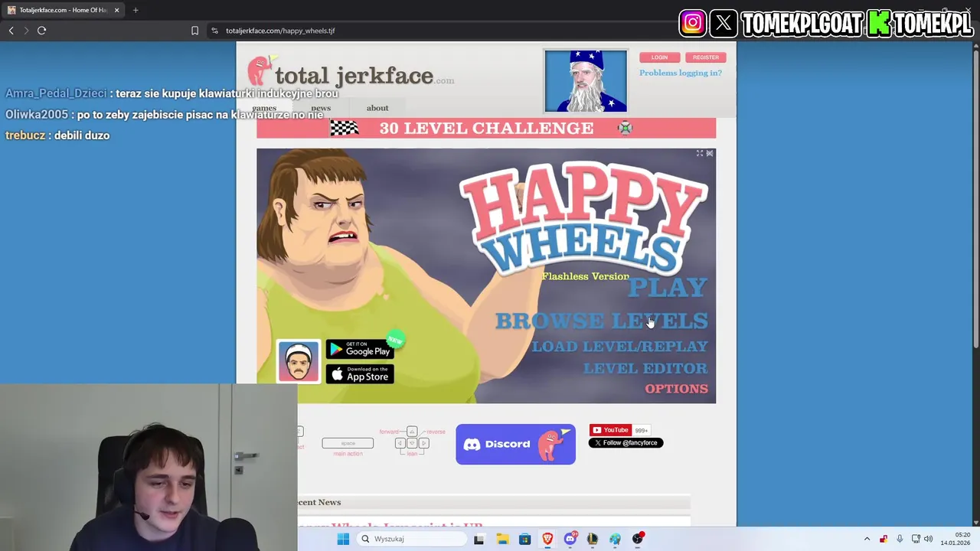Click the PLAY menu option

pyautogui.click(x=667, y=288)
